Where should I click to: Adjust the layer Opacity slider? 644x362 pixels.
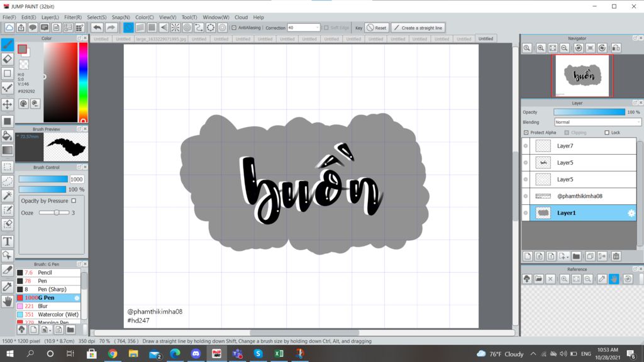pyautogui.click(x=589, y=112)
